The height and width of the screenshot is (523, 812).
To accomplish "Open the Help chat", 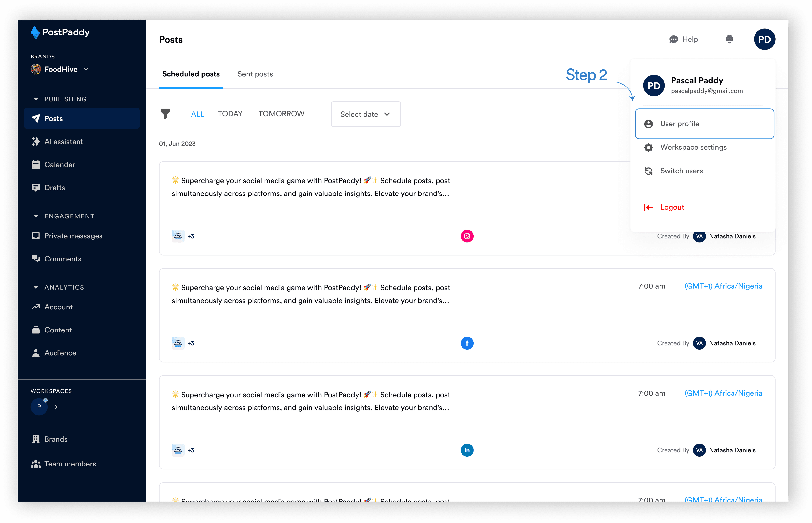I will pos(683,39).
